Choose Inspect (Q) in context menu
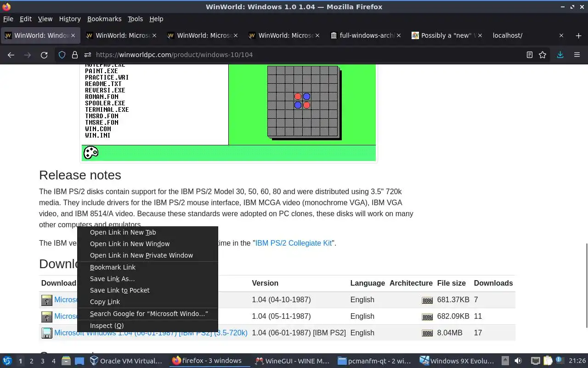 point(147,326)
